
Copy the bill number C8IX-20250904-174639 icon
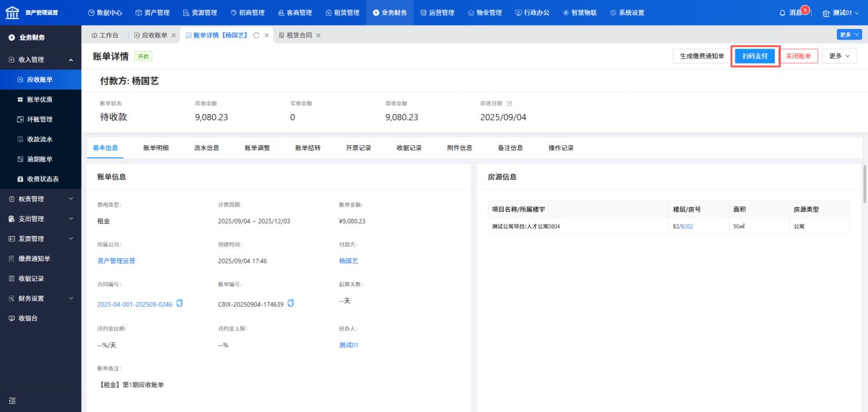290,303
